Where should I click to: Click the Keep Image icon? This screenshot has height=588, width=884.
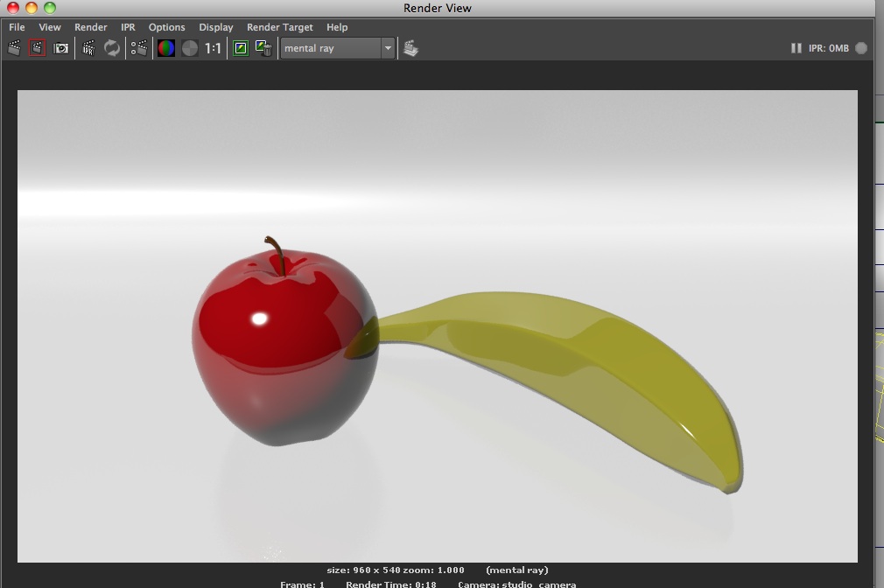[x=241, y=48]
